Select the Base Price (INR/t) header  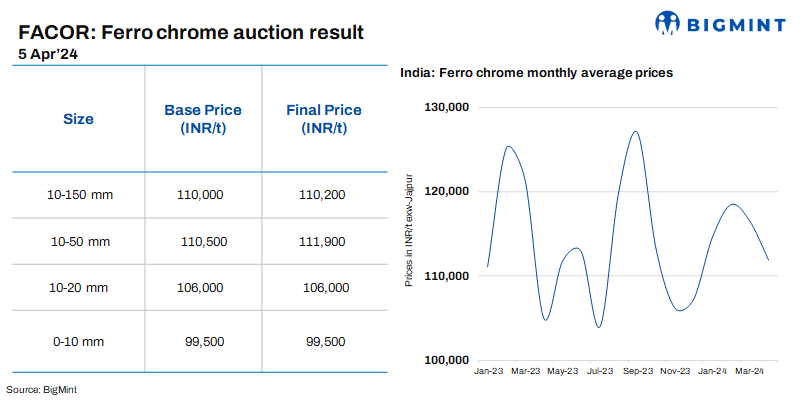tap(203, 119)
